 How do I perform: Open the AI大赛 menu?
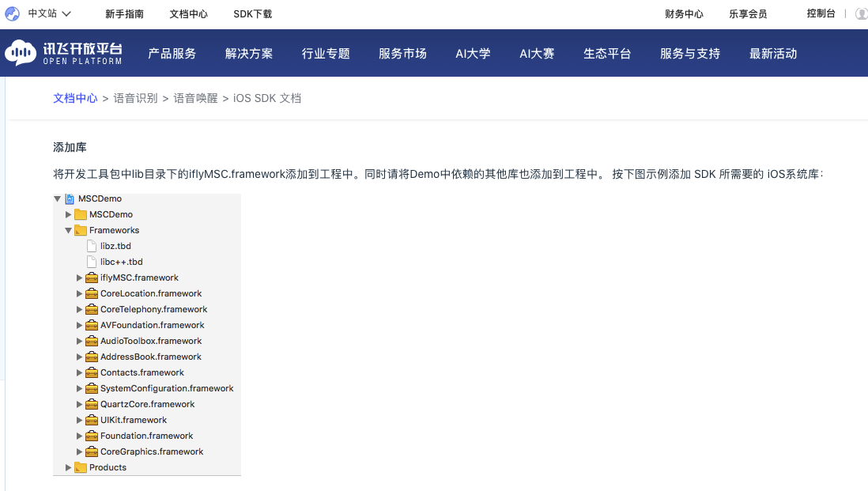tap(537, 54)
